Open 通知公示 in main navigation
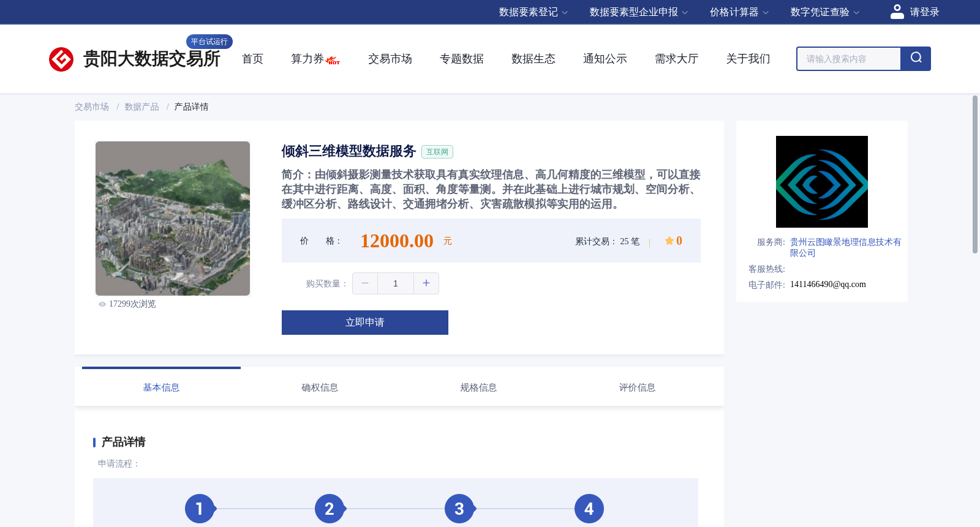This screenshot has width=980, height=527. [x=605, y=59]
